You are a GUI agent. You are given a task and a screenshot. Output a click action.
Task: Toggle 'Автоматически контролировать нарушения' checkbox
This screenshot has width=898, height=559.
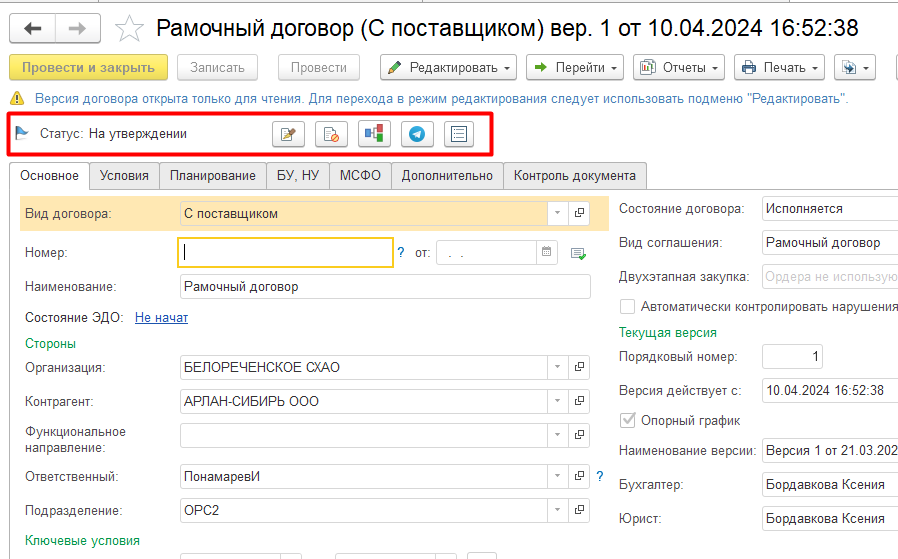pyautogui.click(x=627, y=307)
